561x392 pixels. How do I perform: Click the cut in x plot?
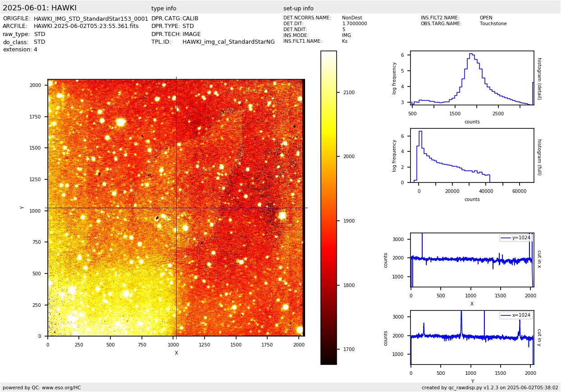click(472, 260)
